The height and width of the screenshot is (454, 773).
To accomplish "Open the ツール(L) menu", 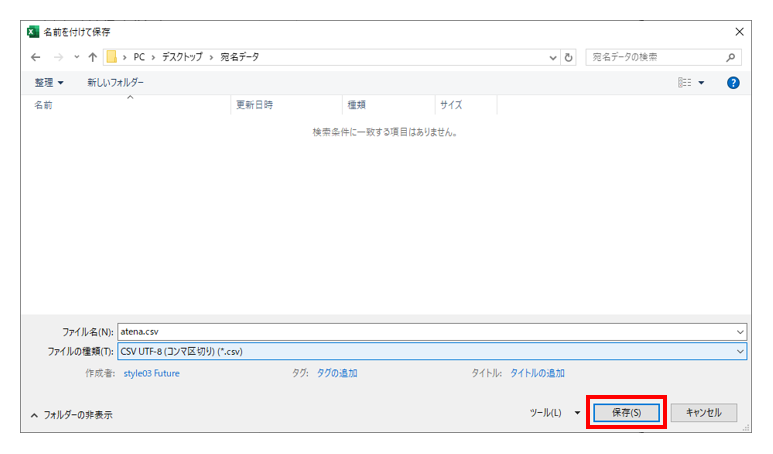I will (x=555, y=413).
